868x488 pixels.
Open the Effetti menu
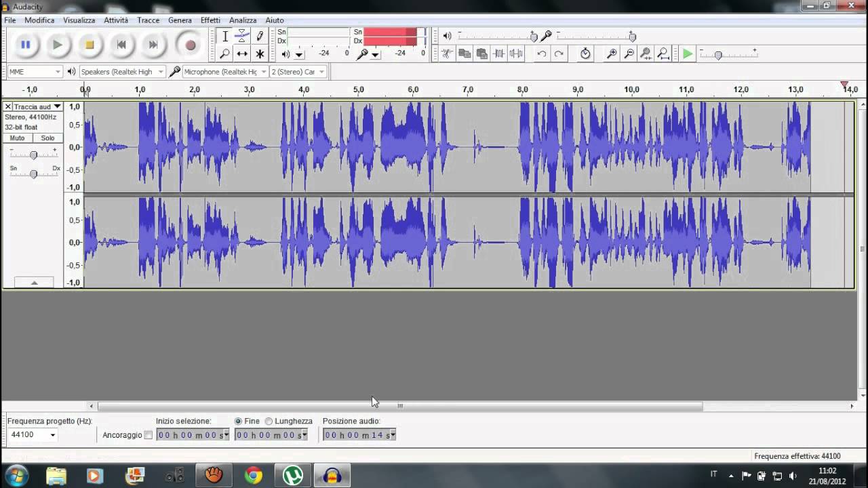click(x=210, y=20)
